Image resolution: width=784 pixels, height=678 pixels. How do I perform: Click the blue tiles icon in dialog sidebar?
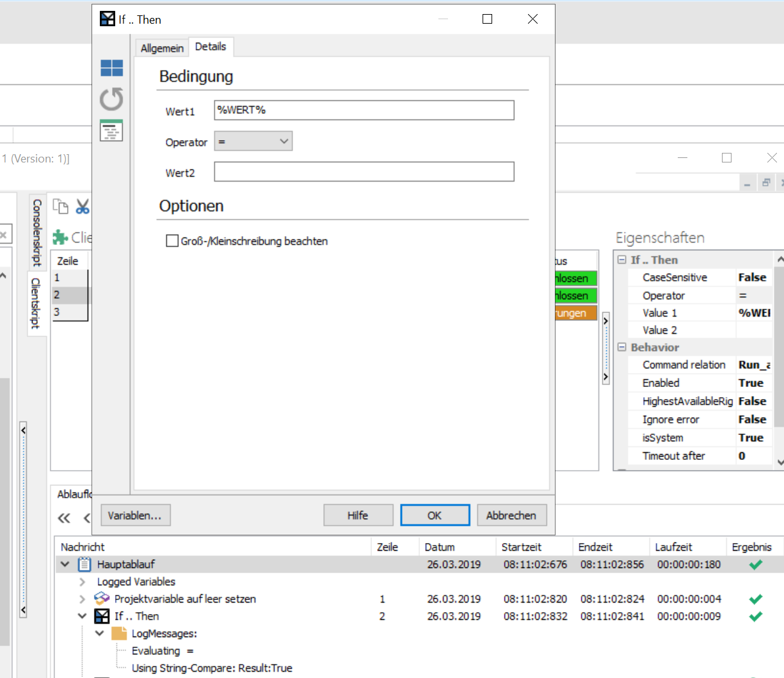(111, 68)
